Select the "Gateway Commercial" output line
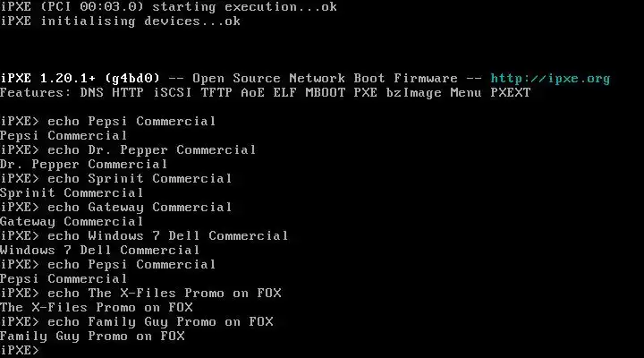Image resolution: width=644 pixels, height=358 pixels. click(72, 222)
